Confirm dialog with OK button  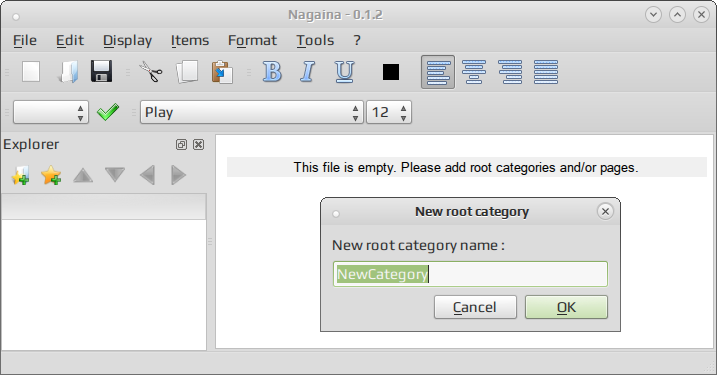[566, 307]
